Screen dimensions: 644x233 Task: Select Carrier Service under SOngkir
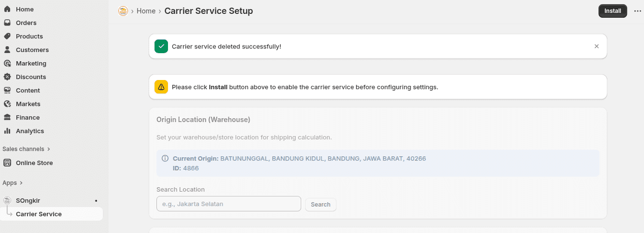pyautogui.click(x=39, y=214)
